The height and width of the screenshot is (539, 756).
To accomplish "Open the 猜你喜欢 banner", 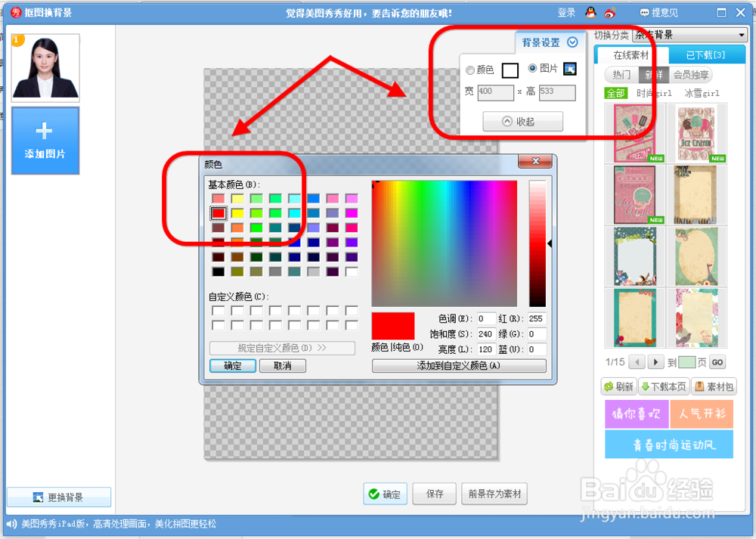I will [637, 414].
